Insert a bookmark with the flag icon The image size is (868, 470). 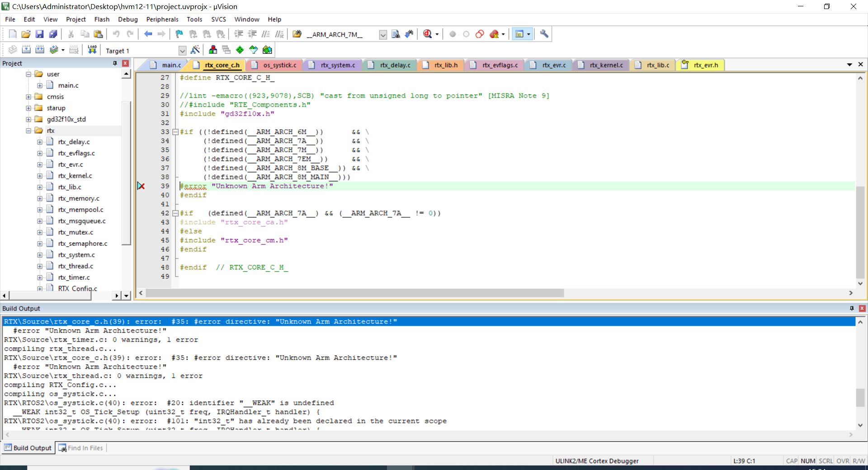[179, 34]
